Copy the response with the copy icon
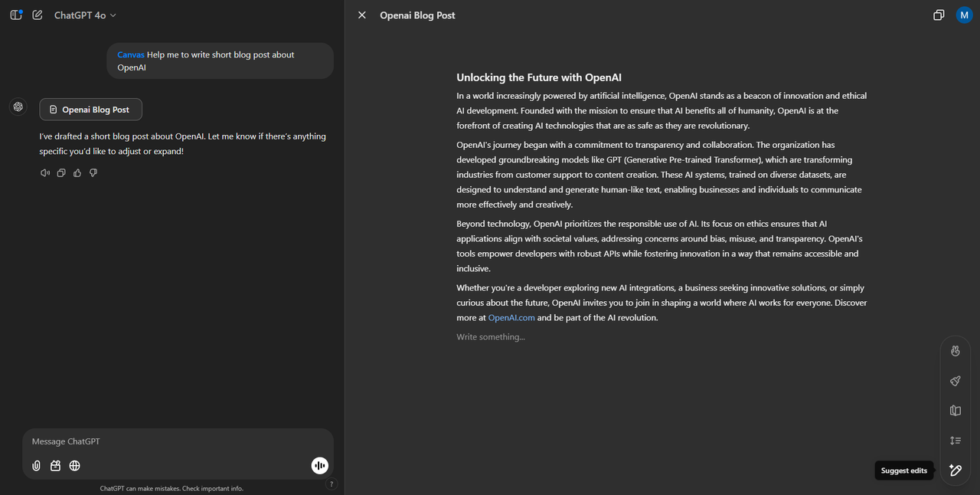The image size is (980, 495). coord(61,173)
